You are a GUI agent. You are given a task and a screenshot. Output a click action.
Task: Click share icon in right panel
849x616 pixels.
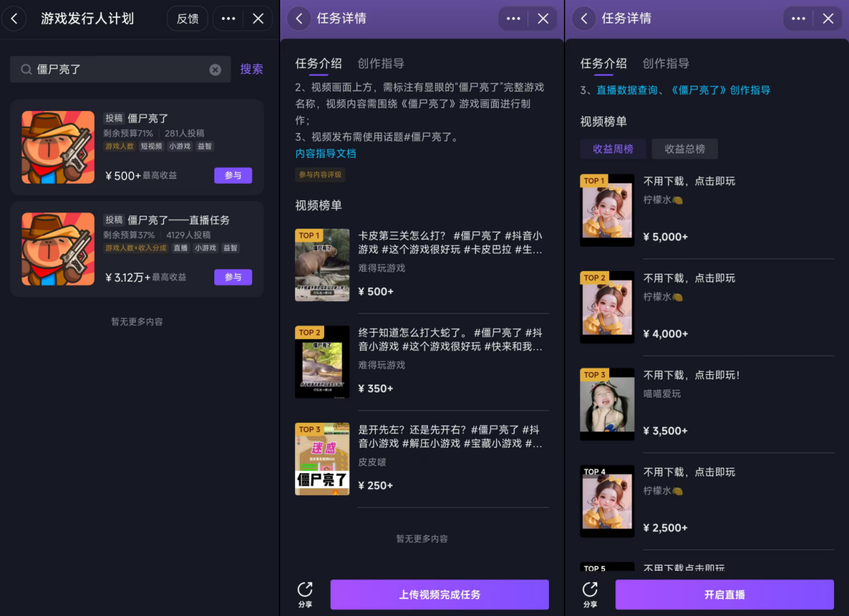click(x=590, y=594)
